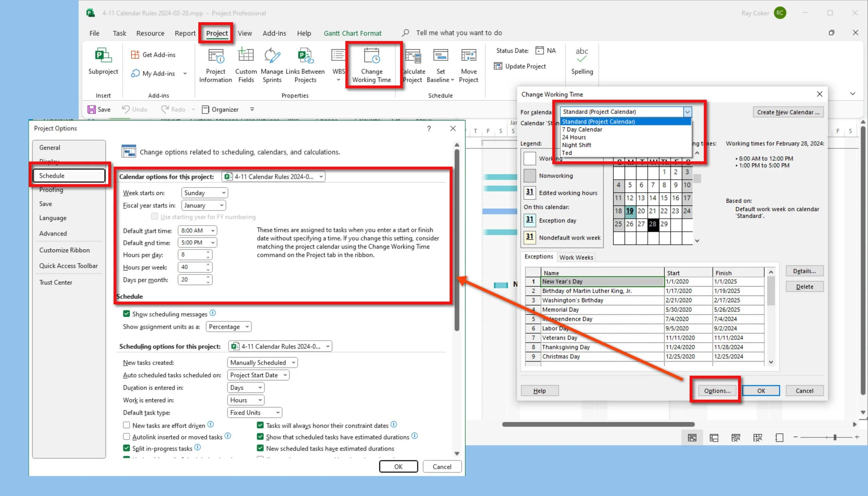The height and width of the screenshot is (496, 868).
Task: Open Links Between Projects
Action: pyautogui.click(x=305, y=66)
